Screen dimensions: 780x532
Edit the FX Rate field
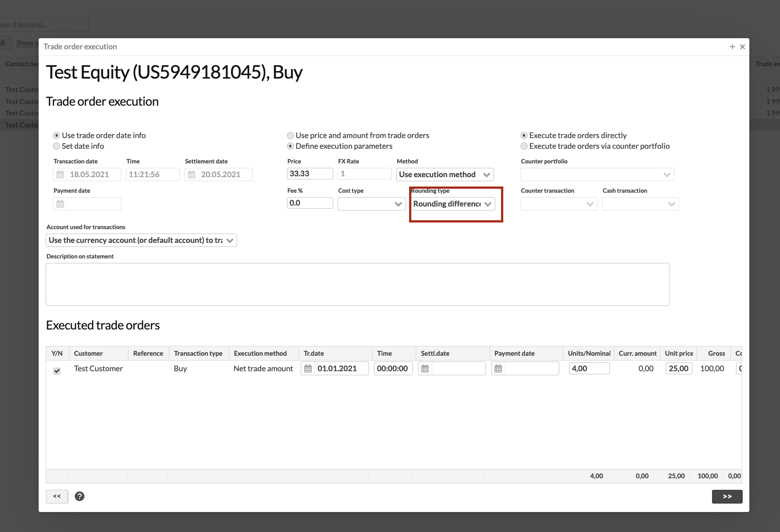pos(365,174)
